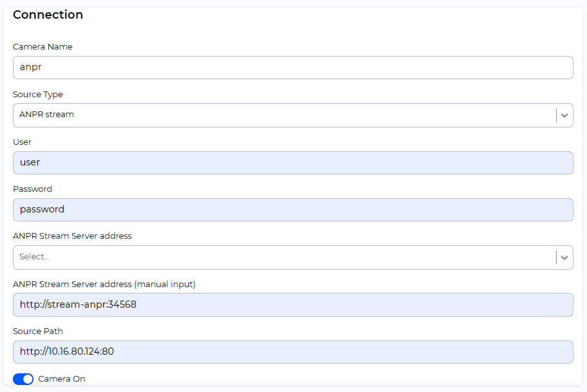Screen dimensions: 587x392
Task: Click the ANPR Stream Server address manual input label
Action: click(x=105, y=284)
